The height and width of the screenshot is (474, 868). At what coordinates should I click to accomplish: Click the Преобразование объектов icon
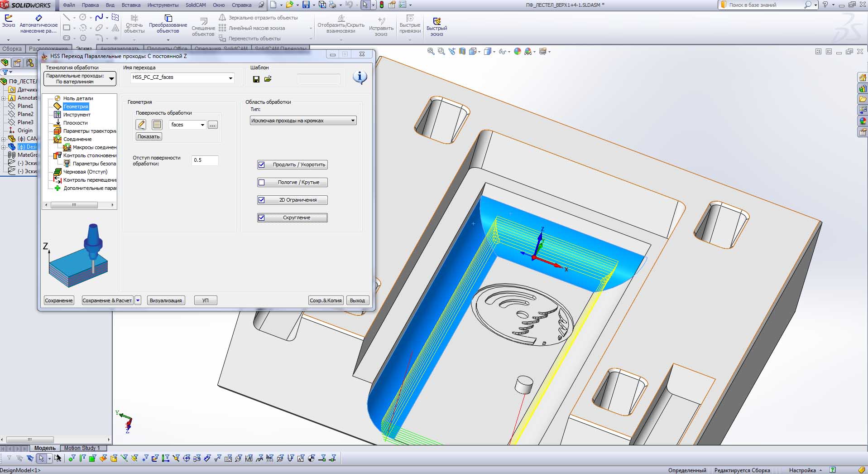pyautogui.click(x=168, y=18)
